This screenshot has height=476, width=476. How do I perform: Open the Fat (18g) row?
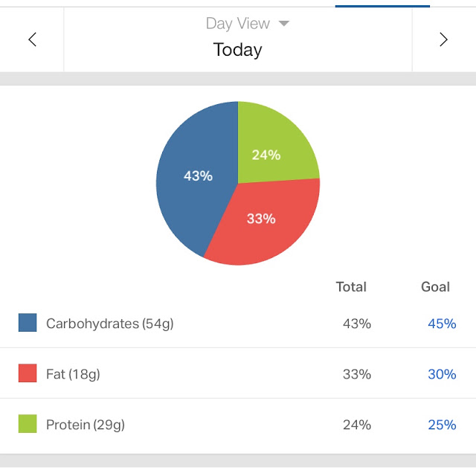coord(238,373)
